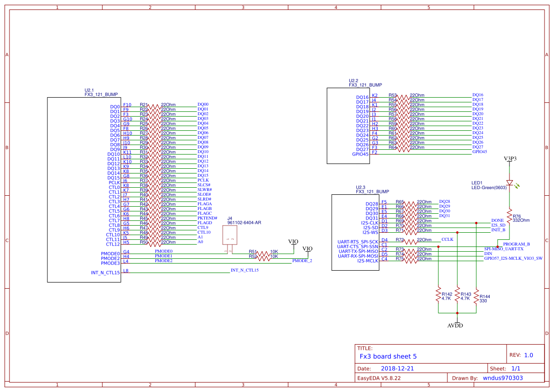
Task: Select the PROGRAM_B net label
Action: click(517, 244)
